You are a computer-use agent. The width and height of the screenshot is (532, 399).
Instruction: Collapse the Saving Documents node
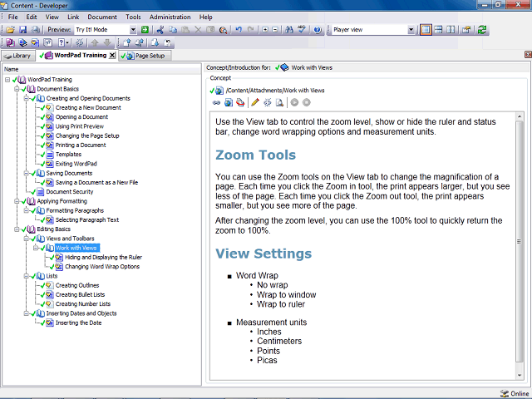[26, 174]
